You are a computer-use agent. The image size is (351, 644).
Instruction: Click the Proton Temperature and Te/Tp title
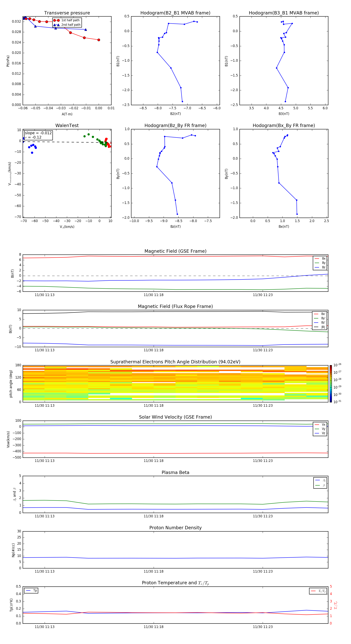(175, 583)
